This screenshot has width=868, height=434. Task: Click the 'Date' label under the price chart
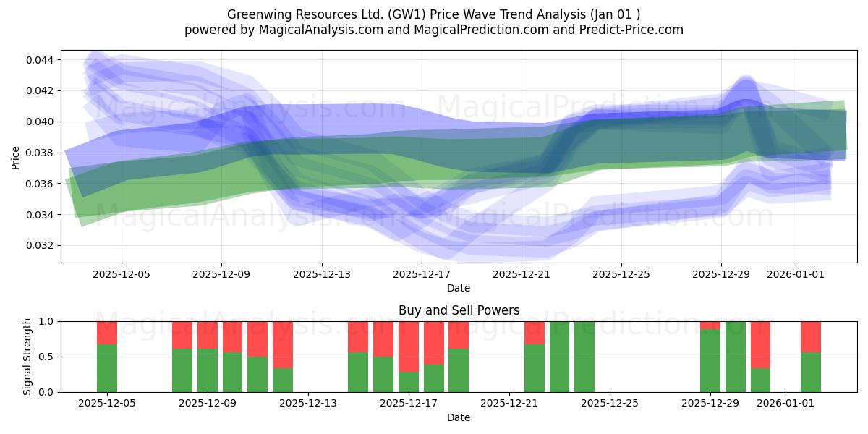(x=459, y=288)
